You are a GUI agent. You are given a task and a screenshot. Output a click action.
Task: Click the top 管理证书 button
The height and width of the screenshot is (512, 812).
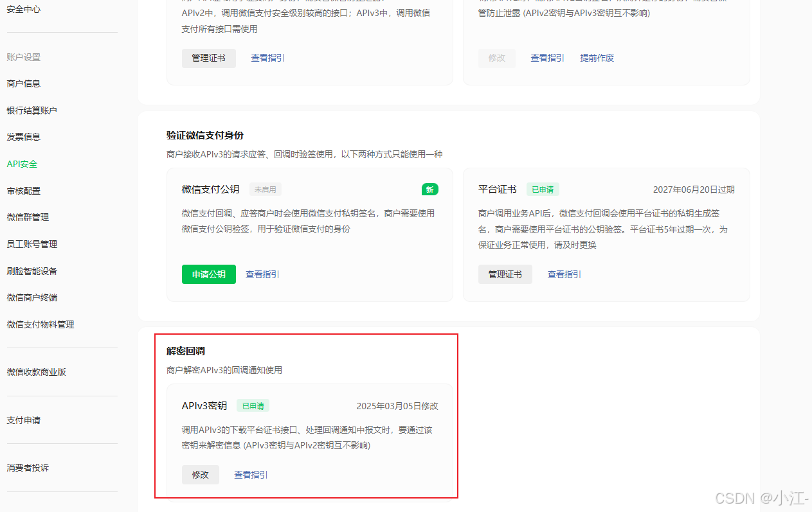(x=209, y=58)
